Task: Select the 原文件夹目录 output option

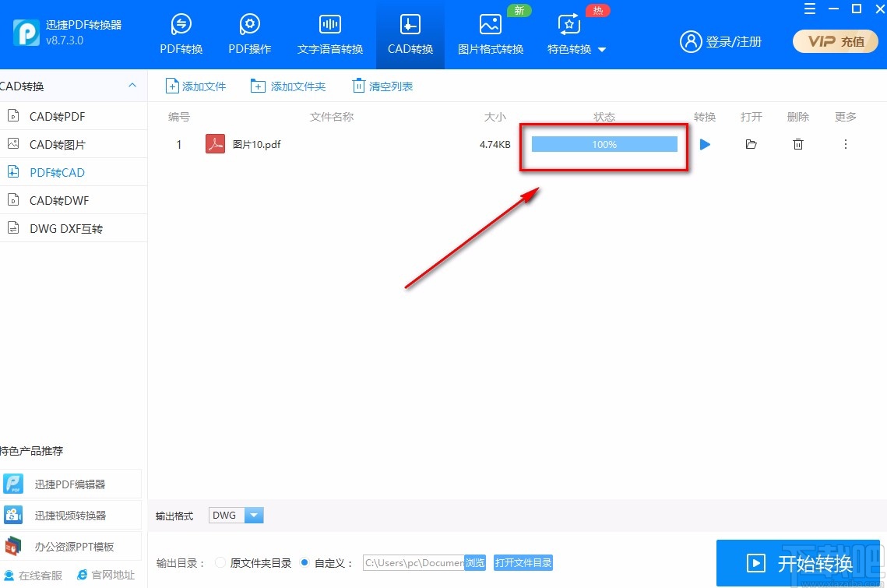Action: coord(220,562)
